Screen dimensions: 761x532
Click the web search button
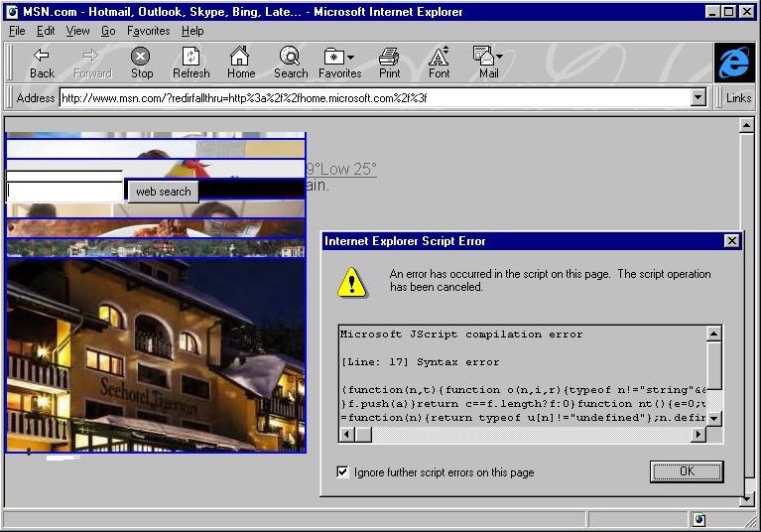click(163, 192)
